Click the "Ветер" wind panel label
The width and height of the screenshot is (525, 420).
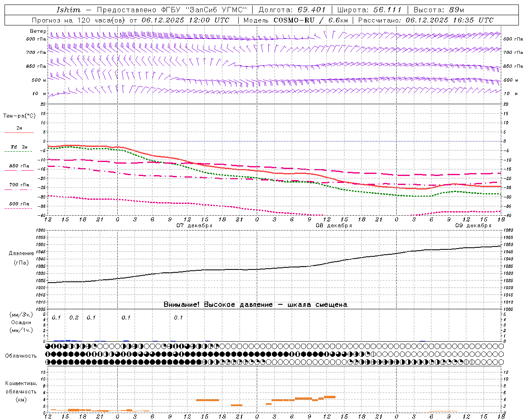pyautogui.click(x=38, y=31)
